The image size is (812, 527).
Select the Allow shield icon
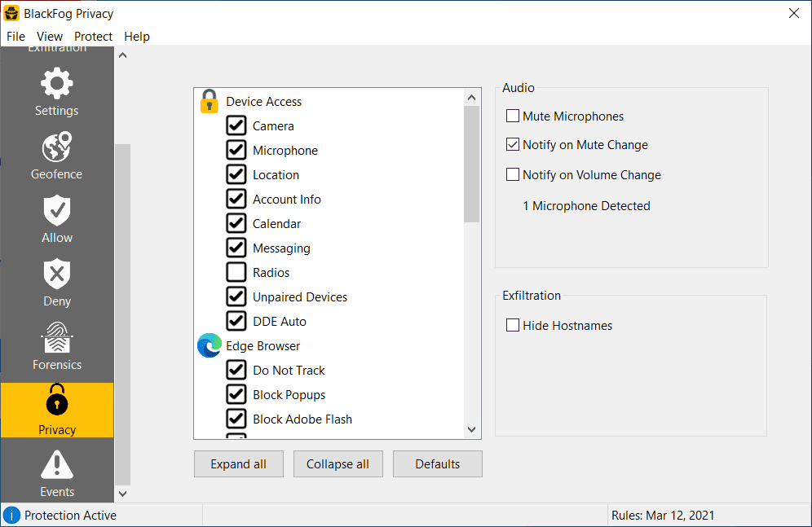[x=56, y=211]
